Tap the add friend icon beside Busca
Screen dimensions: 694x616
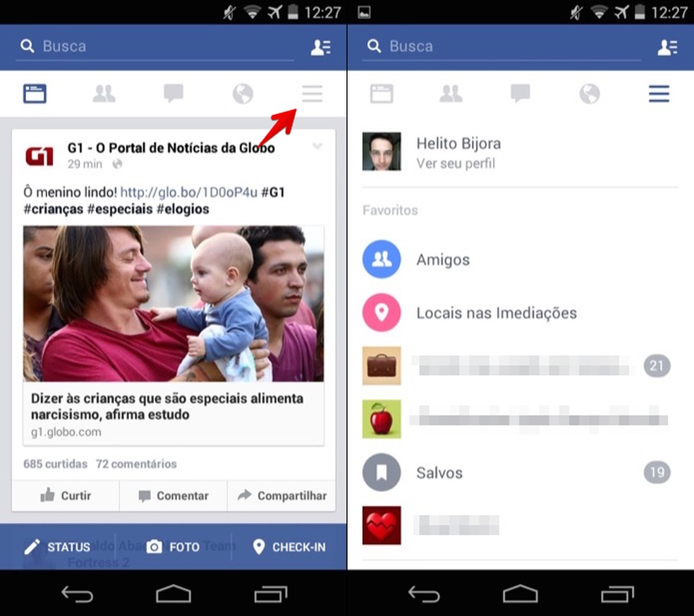[321, 47]
